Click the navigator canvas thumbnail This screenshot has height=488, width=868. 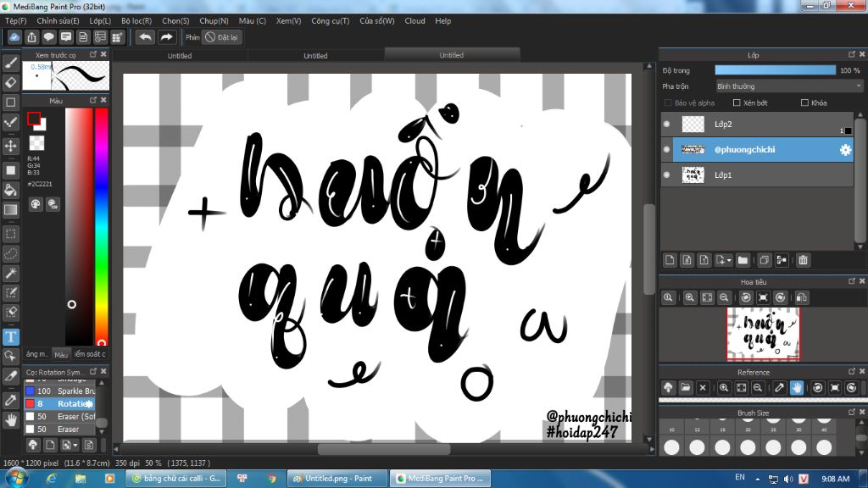point(763,334)
